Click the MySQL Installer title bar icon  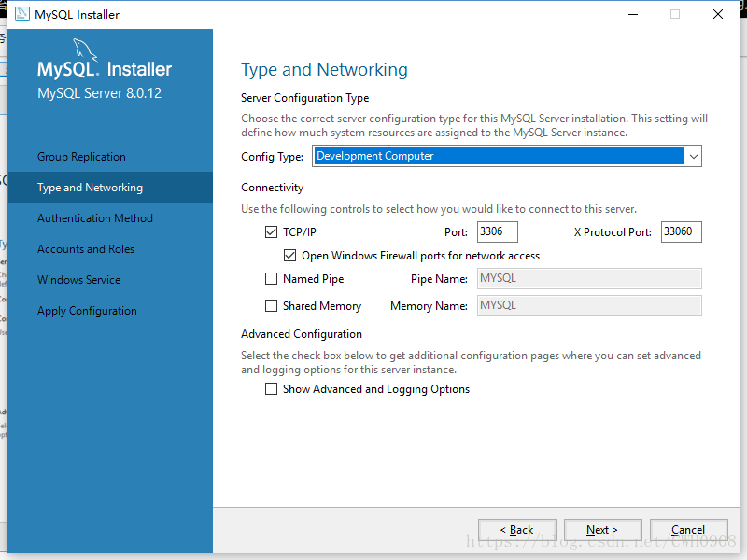click(x=21, y=14)
